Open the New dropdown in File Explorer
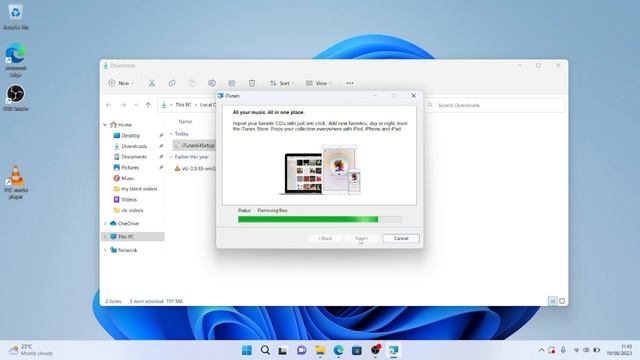This screenshot has height=360, width=640. (x=121, y=83)
